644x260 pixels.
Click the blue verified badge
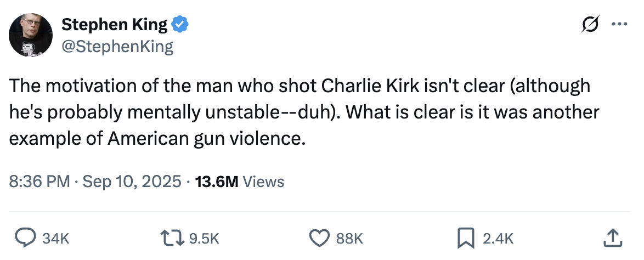point(181,25)
